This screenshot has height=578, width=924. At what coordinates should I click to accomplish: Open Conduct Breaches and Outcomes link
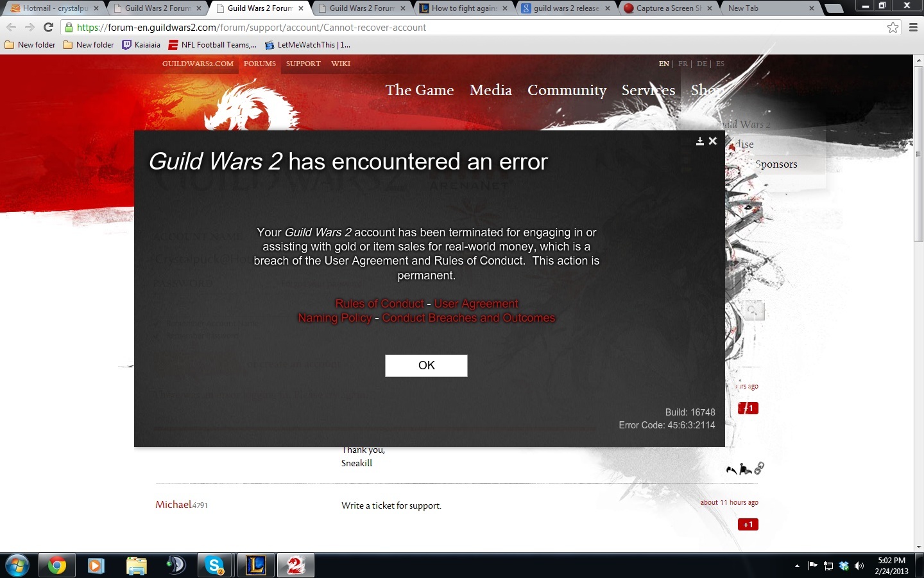[x=468, y=318]
